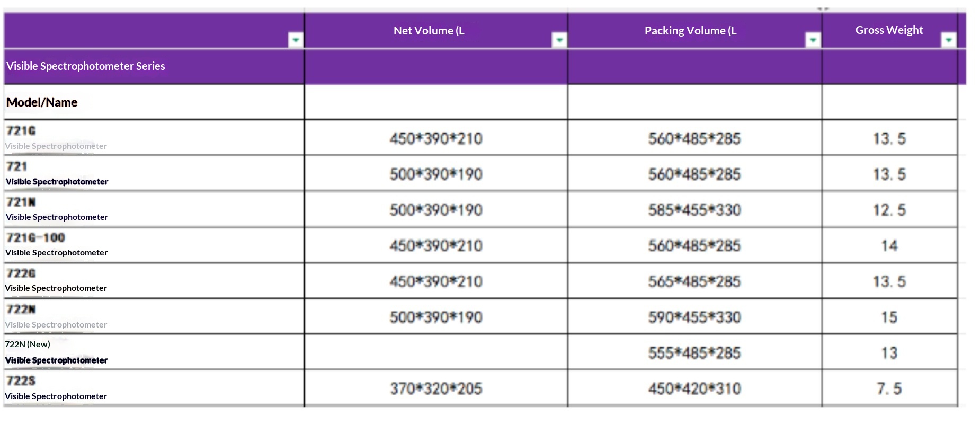Select the Model/Name cell
The width and height of the screenshot is (980, 424).
[x=154, y=102]
